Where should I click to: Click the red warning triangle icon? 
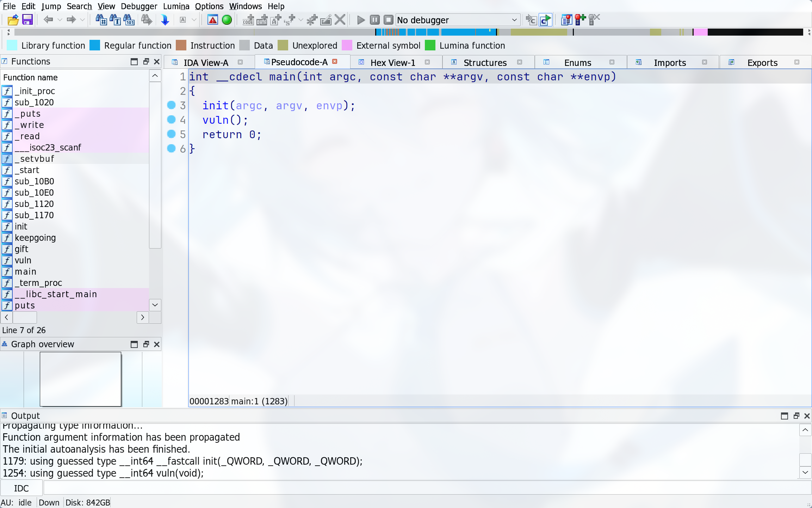(213, 20)
